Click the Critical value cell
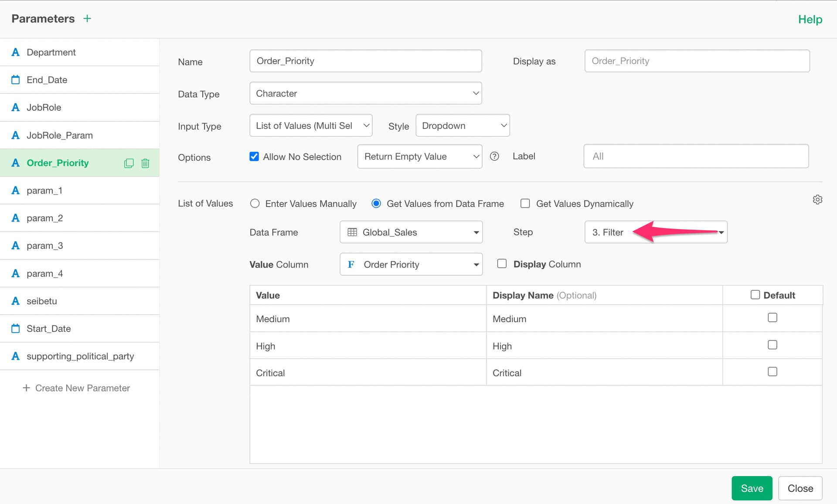The height and width of the screenshot is (504, 837). pos(368,373)
